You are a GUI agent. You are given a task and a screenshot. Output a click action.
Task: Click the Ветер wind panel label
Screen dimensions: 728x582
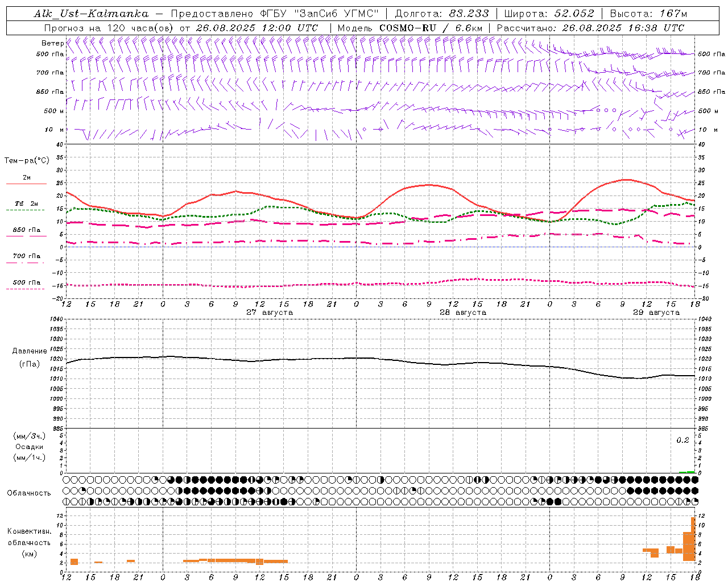(52, 43)
